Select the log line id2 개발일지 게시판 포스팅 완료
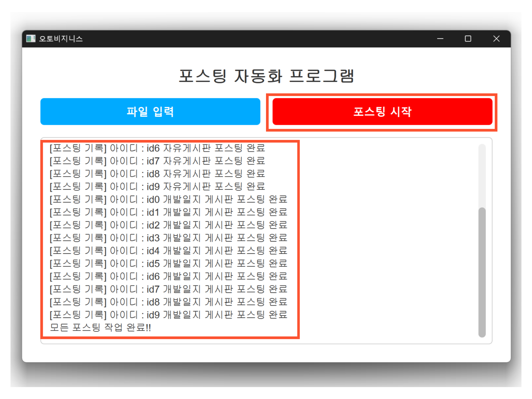 [x=169, y=225]
